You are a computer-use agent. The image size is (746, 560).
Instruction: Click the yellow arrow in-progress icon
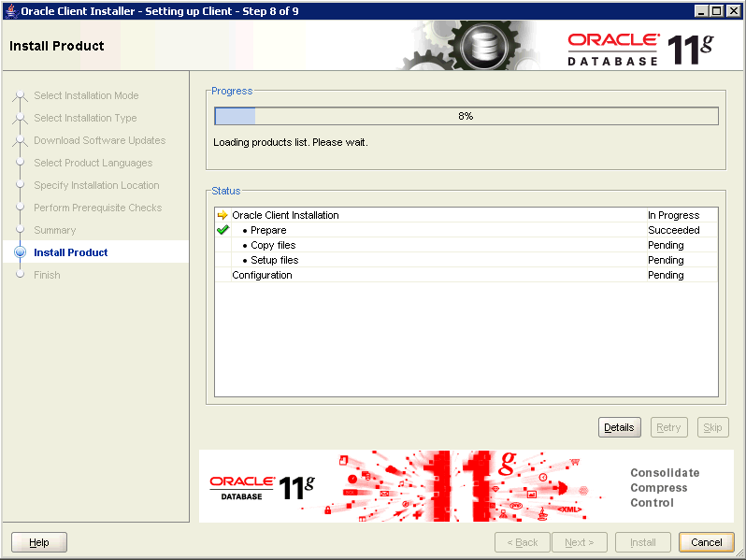(222, 215)
